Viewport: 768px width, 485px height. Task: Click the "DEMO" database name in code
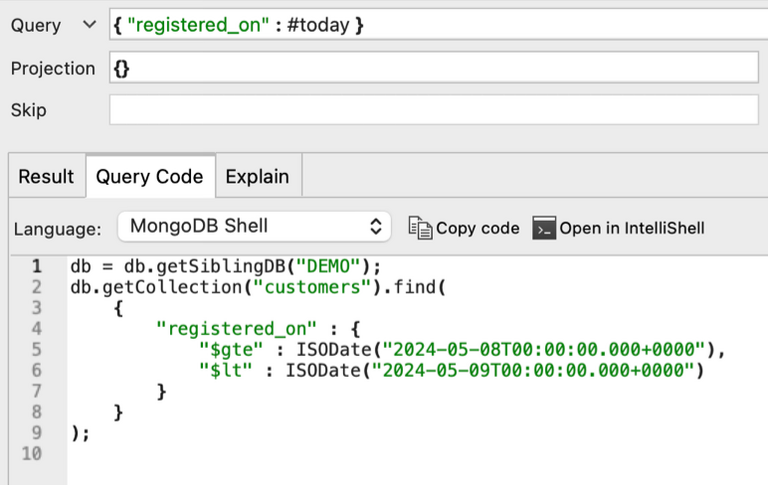(x=330, y=266)
